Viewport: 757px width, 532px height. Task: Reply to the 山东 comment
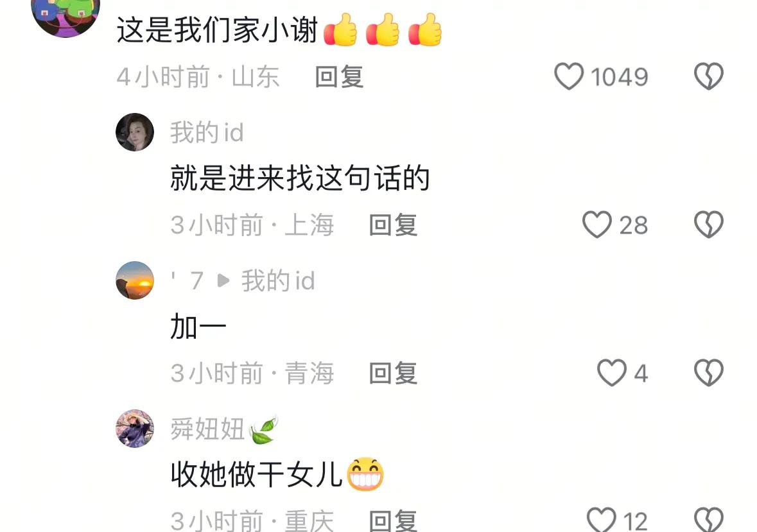coord(339,77)
